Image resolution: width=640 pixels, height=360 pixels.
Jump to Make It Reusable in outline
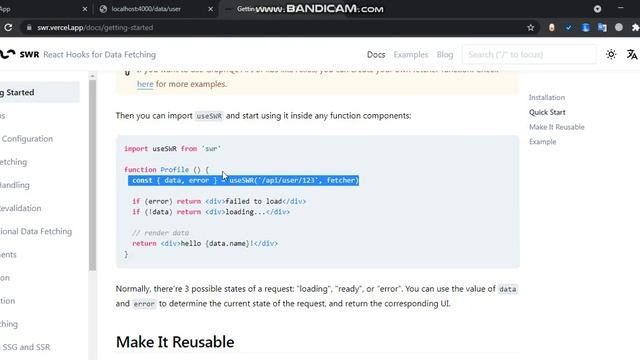pyautogui.click(x=556, y=127)
